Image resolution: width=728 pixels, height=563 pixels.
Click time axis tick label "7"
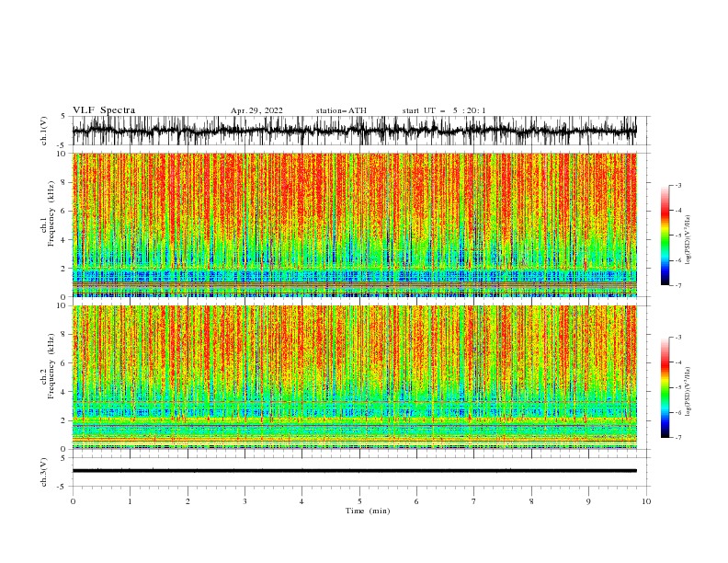(x=474, y=501)
